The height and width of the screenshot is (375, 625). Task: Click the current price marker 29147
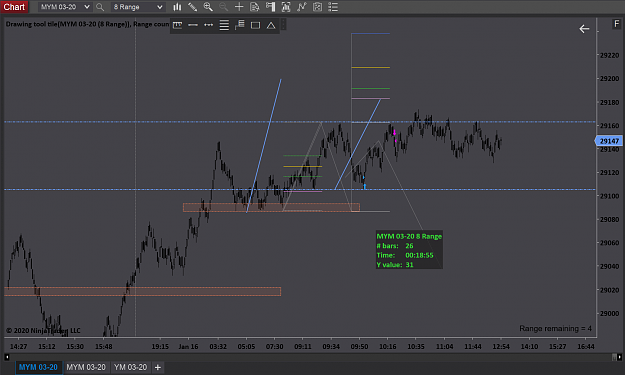click(x=608, y=141)
